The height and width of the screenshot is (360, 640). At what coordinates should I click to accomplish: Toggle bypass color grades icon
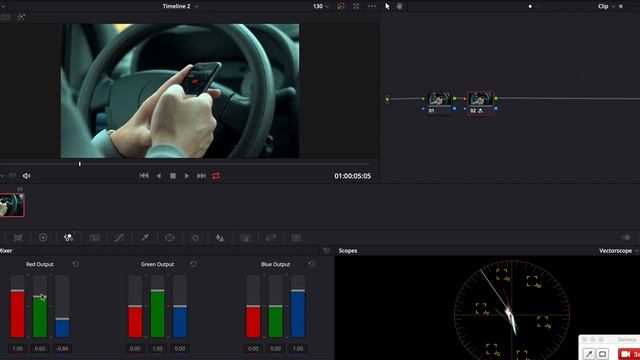coord(340,6)
